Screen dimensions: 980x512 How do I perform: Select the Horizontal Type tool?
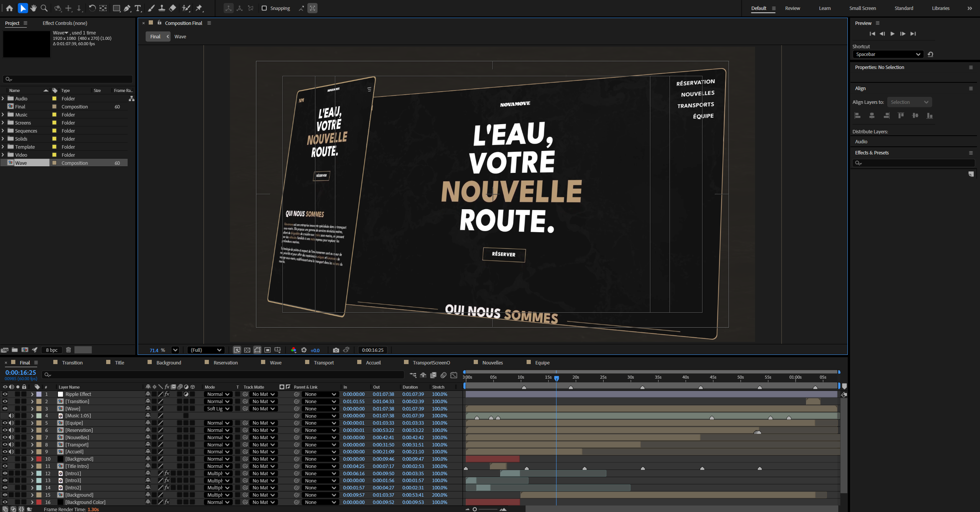[x=138, y=8]
